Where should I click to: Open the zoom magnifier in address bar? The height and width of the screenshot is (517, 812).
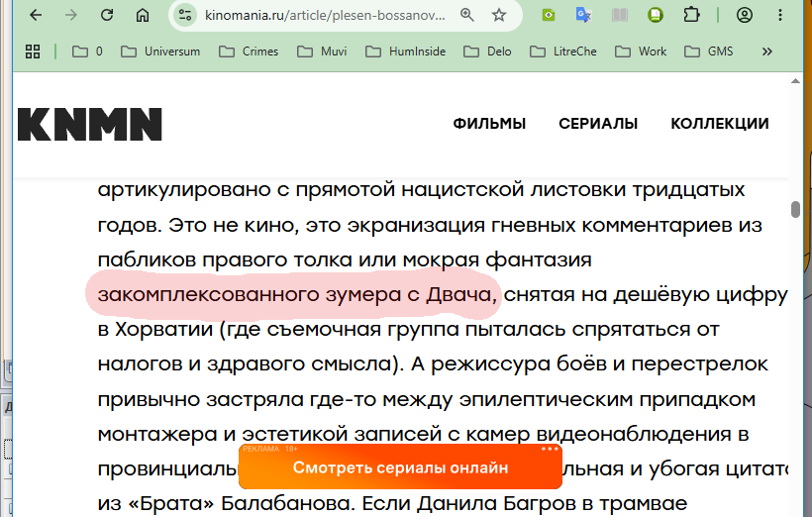click(x=467, y=15)
